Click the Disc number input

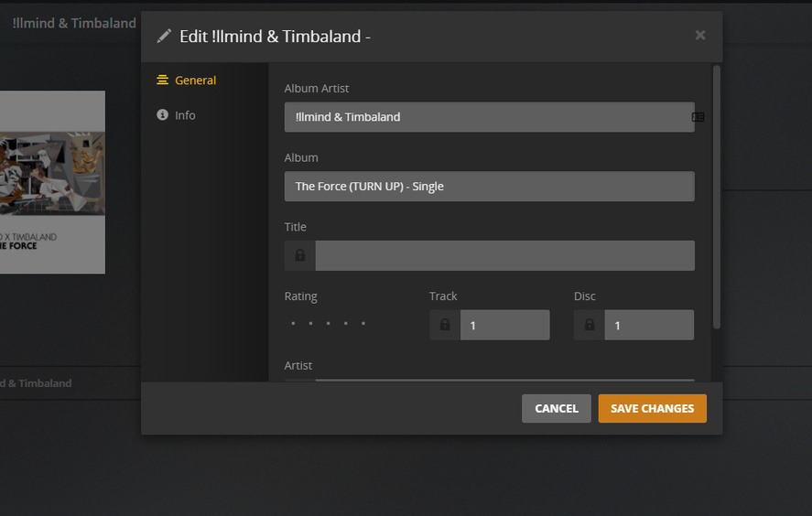click(649, 325)
